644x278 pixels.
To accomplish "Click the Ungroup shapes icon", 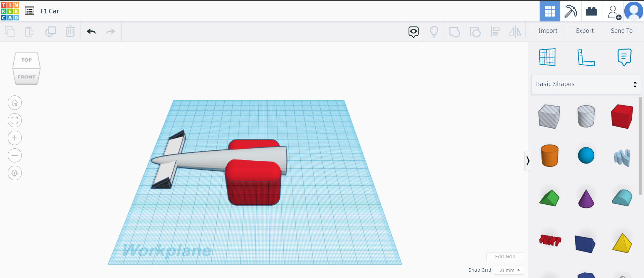I will (475, 32).
